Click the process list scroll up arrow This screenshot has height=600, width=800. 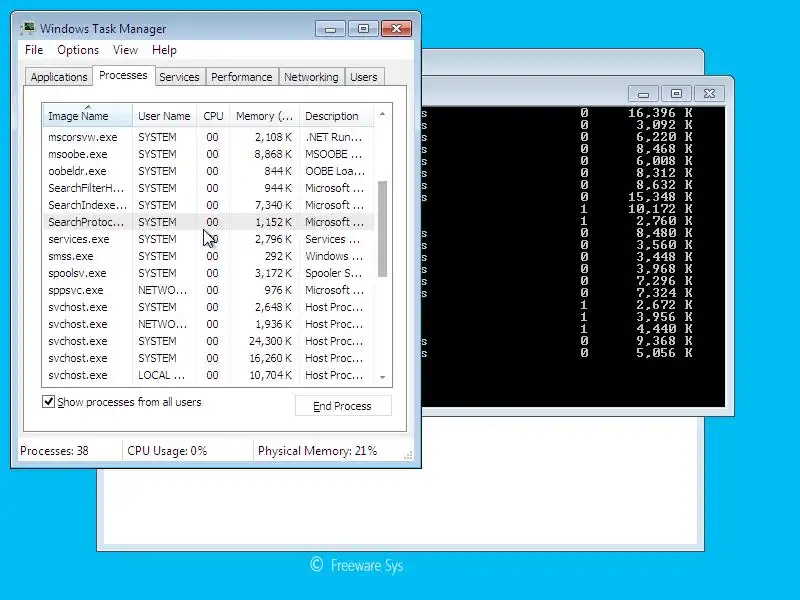click(383, 114)
